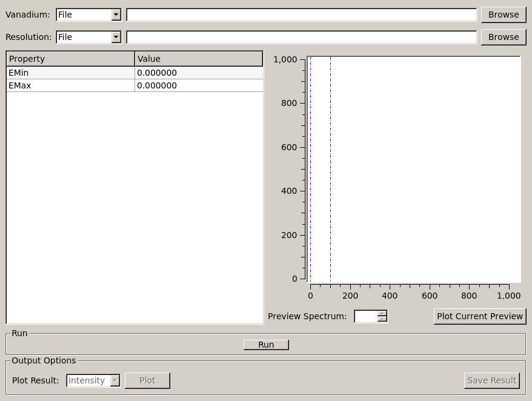Browse for a Vanadium file
This screenshot has height=401, width=532.
pyautogui.click(x=503, y=15)
